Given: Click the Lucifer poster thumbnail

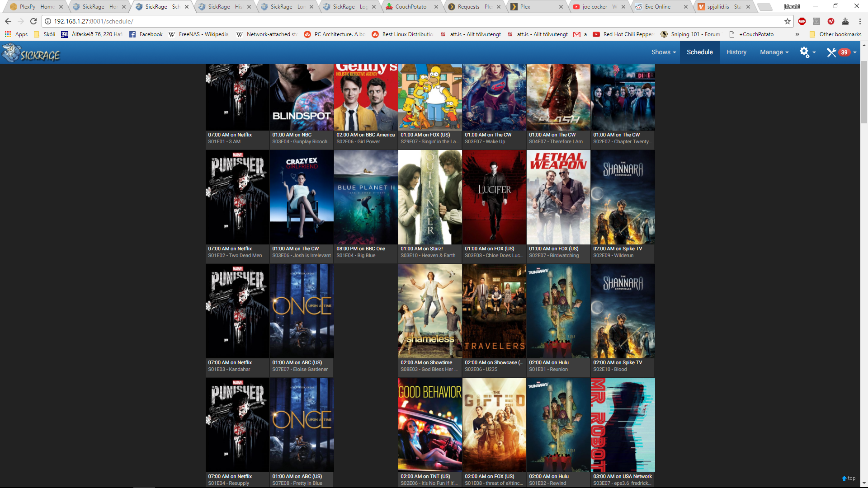Looking at the screenshot, I should pos(494,197).
